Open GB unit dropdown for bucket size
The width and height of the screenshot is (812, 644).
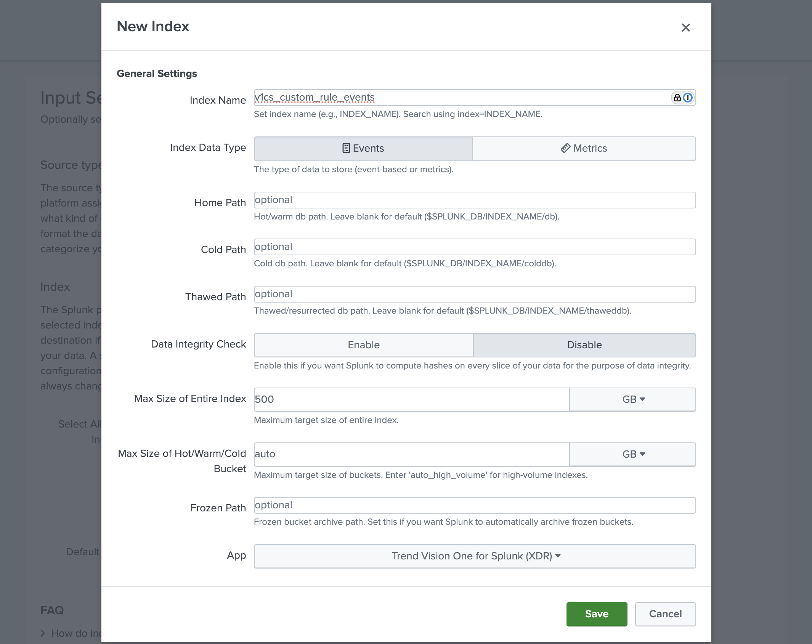click(633, 454)
